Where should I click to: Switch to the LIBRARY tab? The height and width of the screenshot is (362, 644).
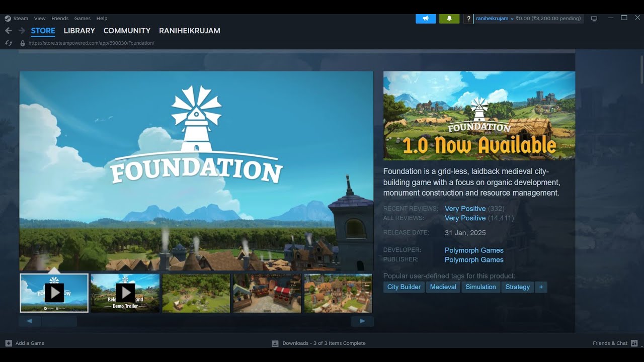79,31
